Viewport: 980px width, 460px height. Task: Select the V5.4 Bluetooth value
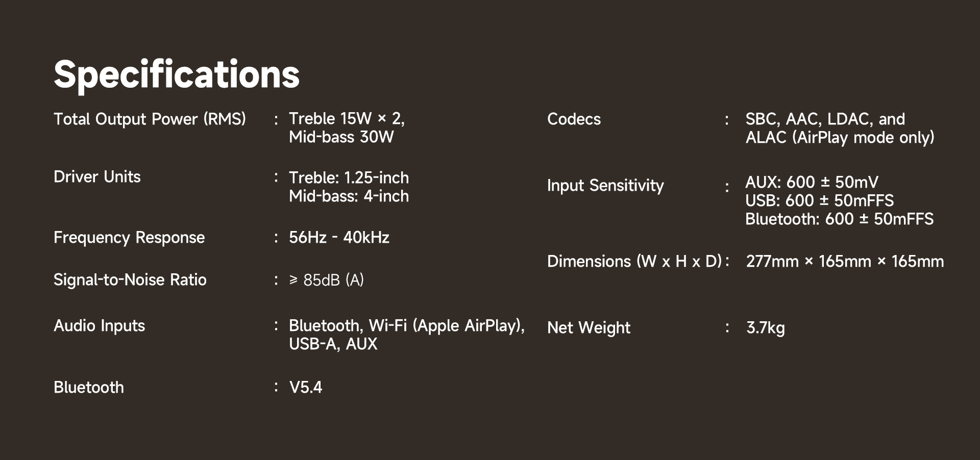click(306, 388)
